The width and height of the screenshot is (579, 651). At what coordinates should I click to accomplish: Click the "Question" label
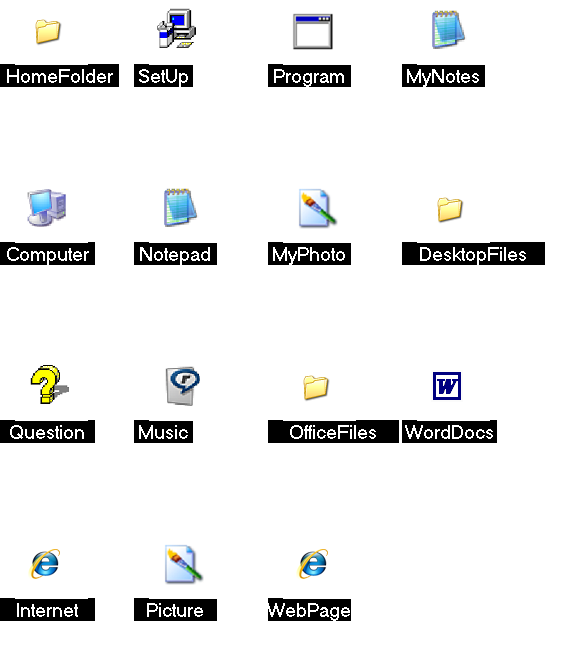[x=47, y=432]
